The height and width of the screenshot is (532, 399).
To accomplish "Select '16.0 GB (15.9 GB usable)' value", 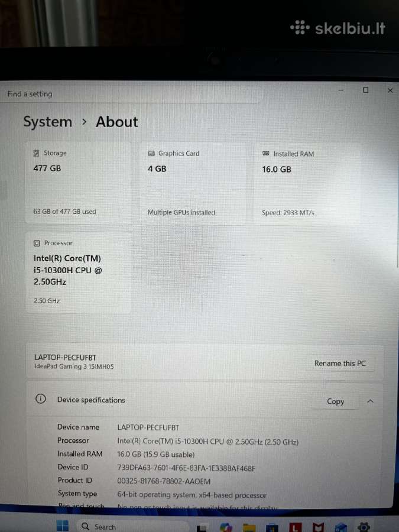I will [x=155, y=455].
